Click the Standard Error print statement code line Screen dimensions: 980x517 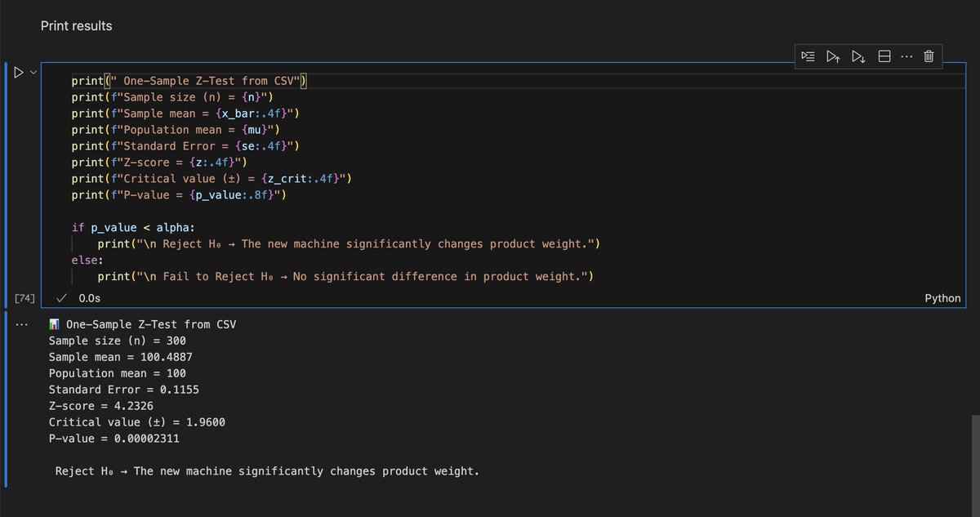click(185, 146)
